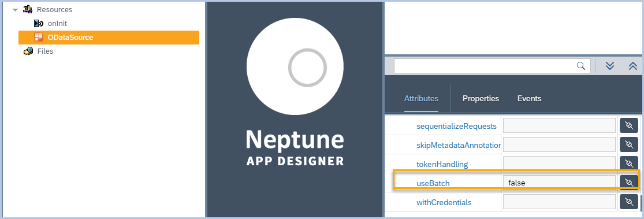Click the attribute search input field
This screenshot has height=219, width=644.
point(492,66)
